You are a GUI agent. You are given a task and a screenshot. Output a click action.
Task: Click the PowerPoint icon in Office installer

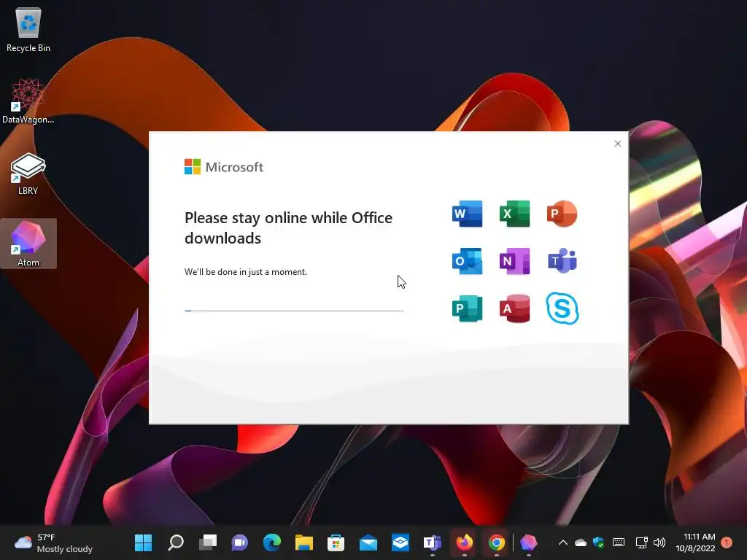click(x=562, y=214)
